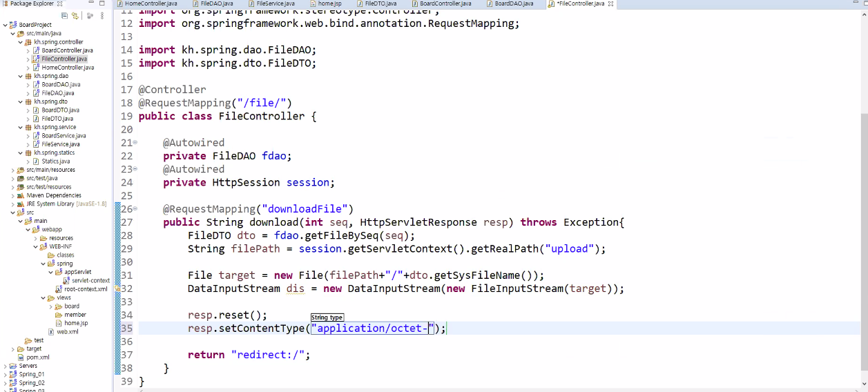Screen dimensions: 868x392
Task: Collapse the kh.spring.statics package
Action: click(x=21, y=153)
